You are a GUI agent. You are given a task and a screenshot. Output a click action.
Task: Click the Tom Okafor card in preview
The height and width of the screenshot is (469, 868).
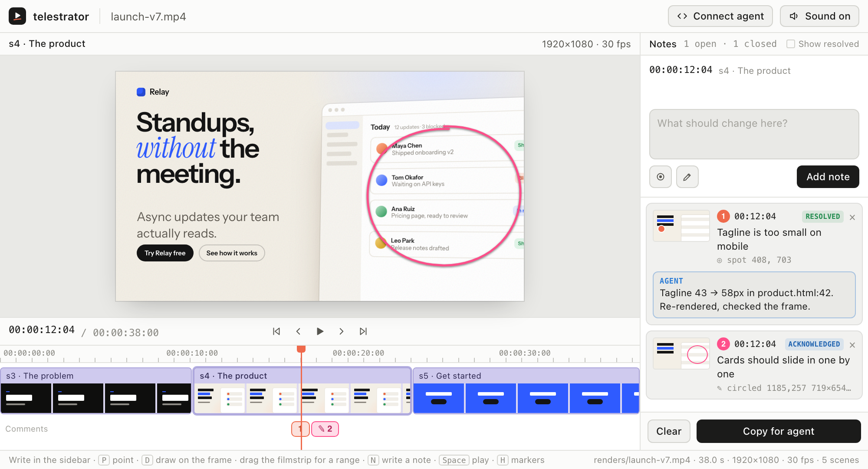(448, 181)
